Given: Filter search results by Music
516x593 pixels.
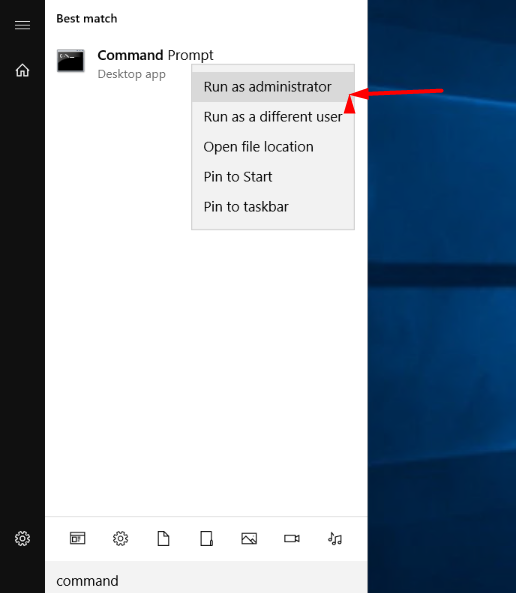Looking at the screenshot, I should point(335,538).
